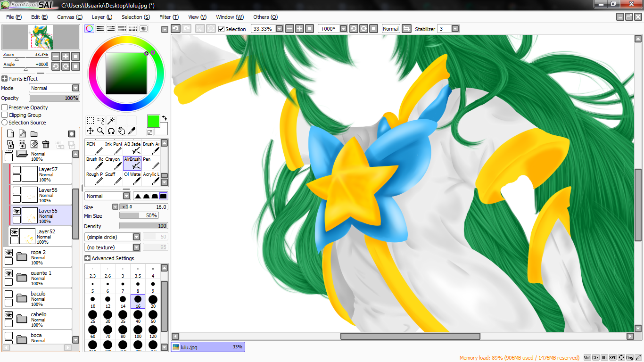This screenshot has width=644, height=362.
Task: Swap foreground and background colors
Action: 164,118
